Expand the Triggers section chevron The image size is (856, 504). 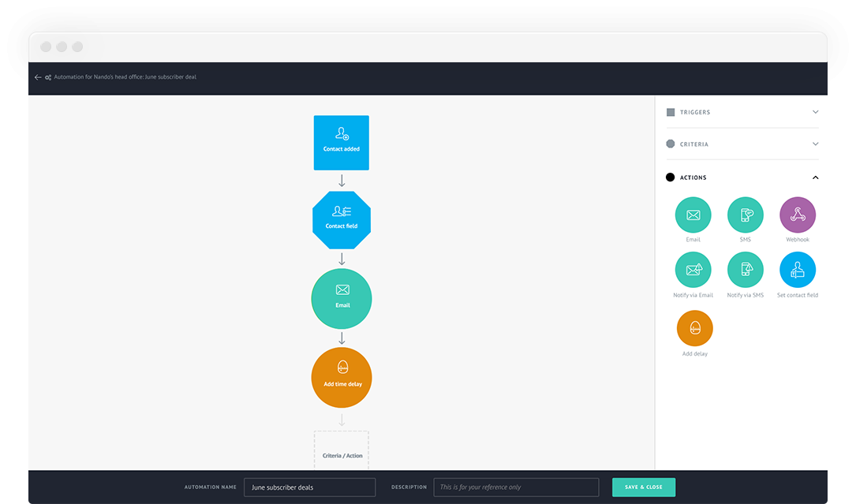point(815,112)
